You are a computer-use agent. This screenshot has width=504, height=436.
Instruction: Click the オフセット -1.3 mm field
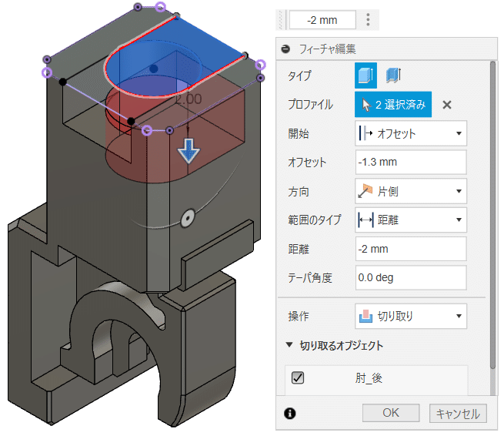[411, 162]
